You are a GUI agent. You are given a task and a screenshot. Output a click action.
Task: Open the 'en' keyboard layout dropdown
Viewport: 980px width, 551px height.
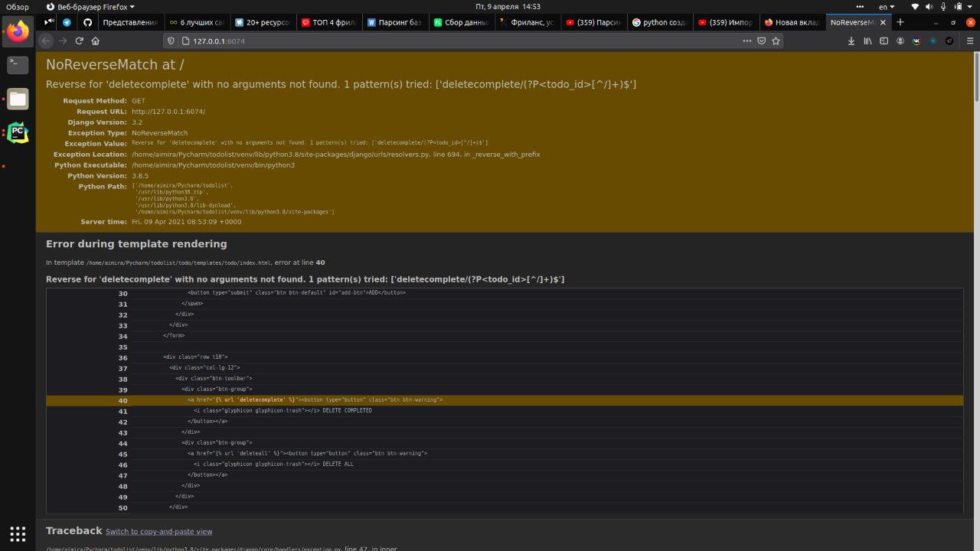[886, 6]
